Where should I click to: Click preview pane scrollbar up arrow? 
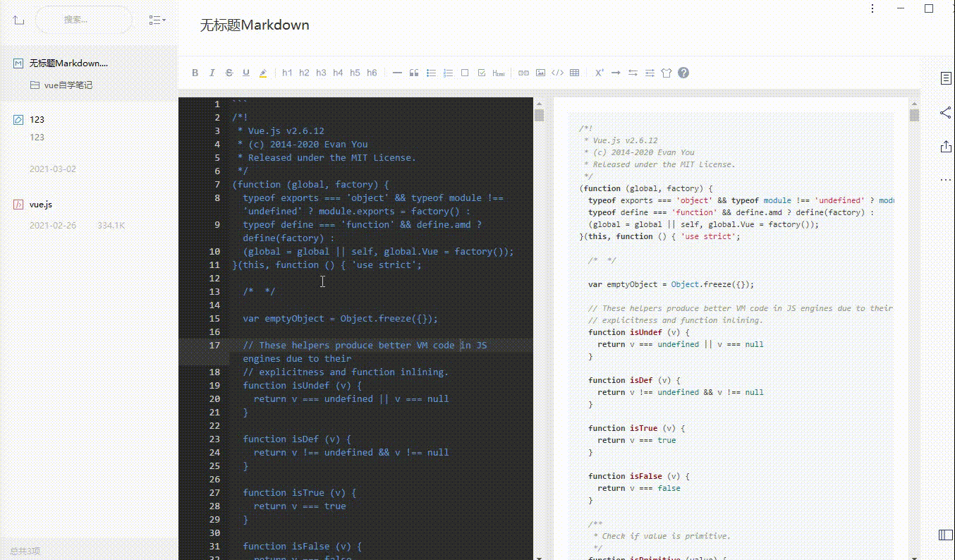tap(914, 103)
